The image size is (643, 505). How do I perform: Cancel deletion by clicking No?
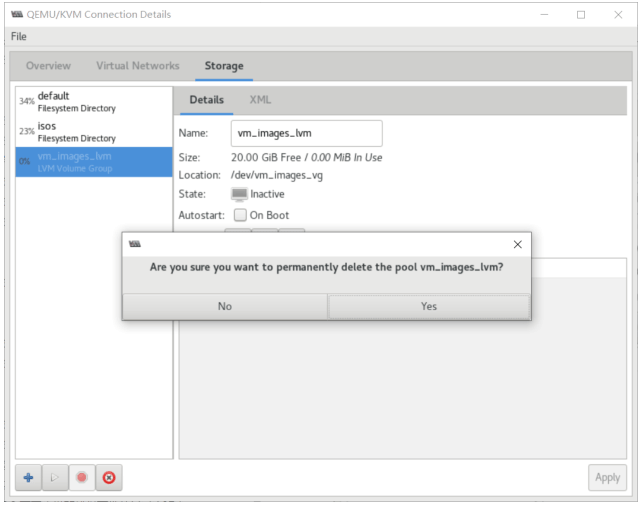(x=225, y=306)
